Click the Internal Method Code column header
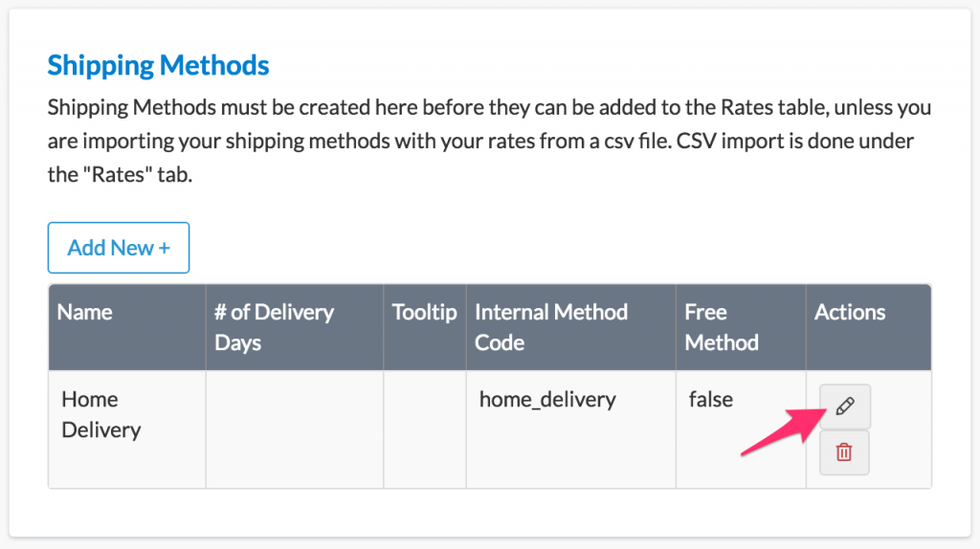This screenshot has width=980, height=549. click(x=550, y=327)
